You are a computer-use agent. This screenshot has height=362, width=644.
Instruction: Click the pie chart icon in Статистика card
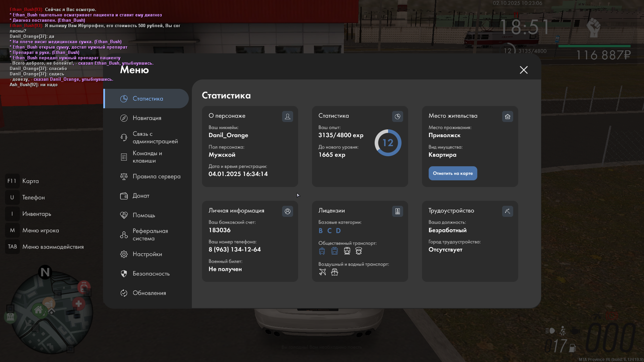tap(397, 116)
